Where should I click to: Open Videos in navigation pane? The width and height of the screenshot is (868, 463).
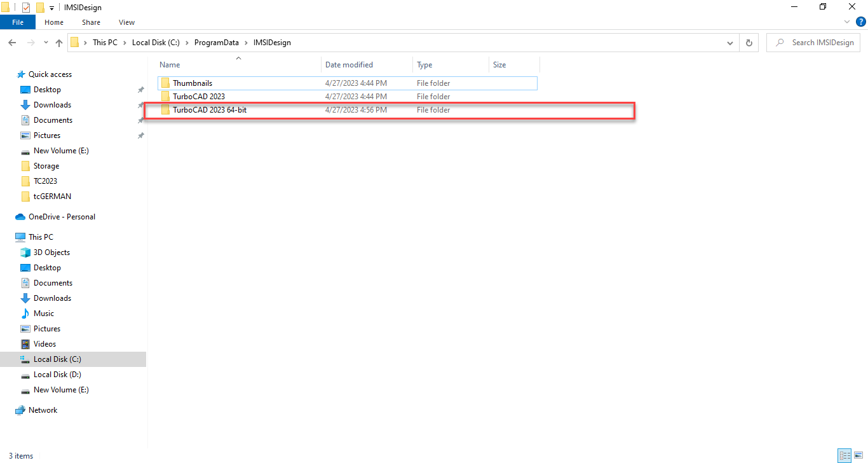tap(44, 344)
